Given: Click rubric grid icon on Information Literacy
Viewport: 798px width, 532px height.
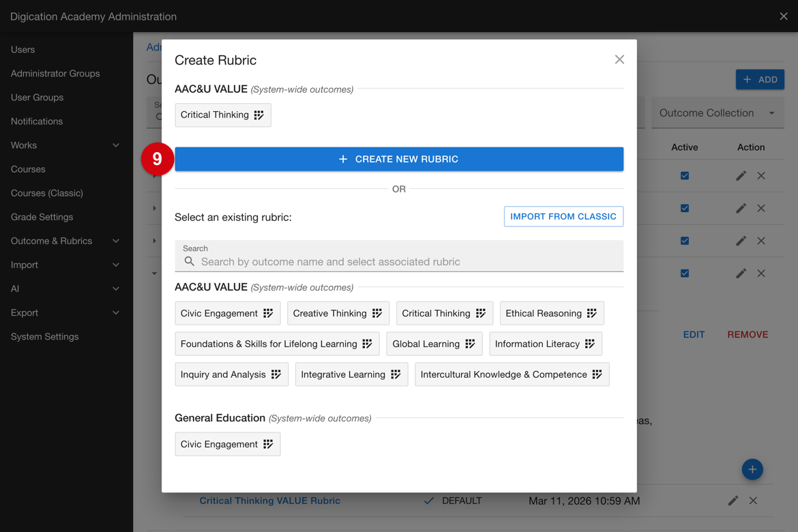Looking at the screenshot, I should tap(590, 344).
